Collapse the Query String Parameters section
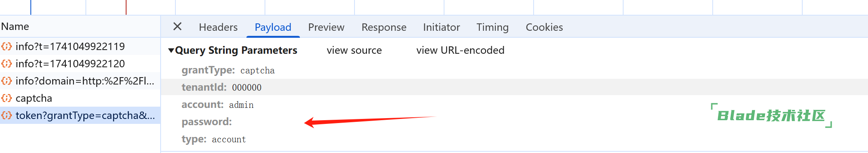 click(x=171, y=50)
